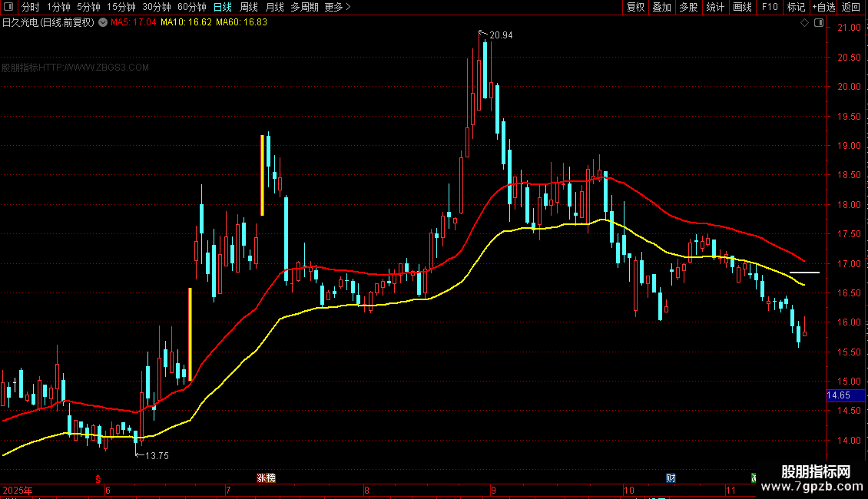Toggle the left side panel icon

tap(8, 7)
